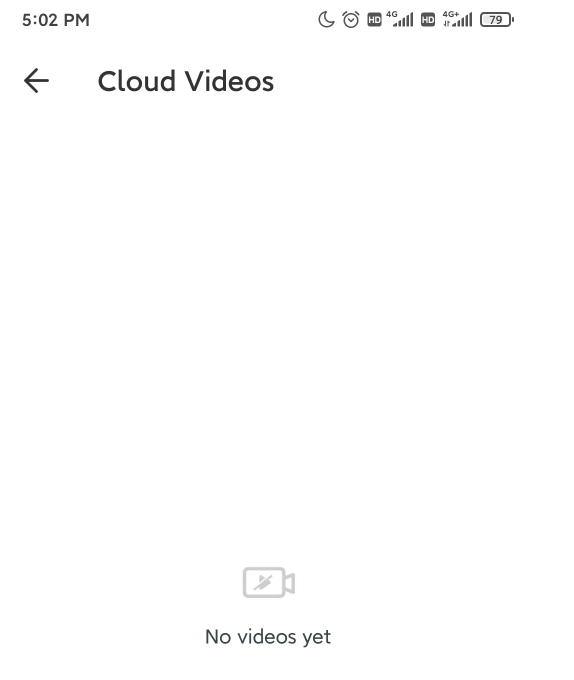Tap the second HD call indicator
The width and height of the screenshot is (574, 680).
coord(428,20)
